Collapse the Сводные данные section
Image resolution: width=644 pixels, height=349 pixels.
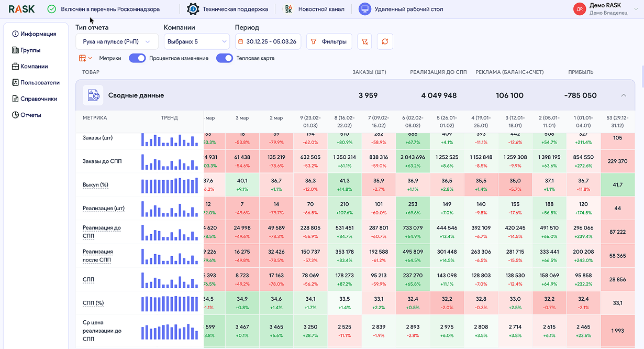[x=623, y=95]
